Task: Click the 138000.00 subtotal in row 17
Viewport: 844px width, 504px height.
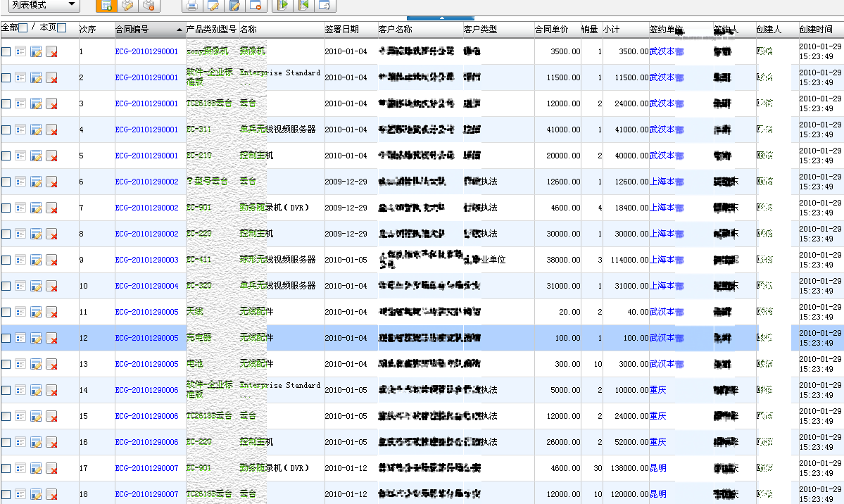Action: (x=629, y=469)
